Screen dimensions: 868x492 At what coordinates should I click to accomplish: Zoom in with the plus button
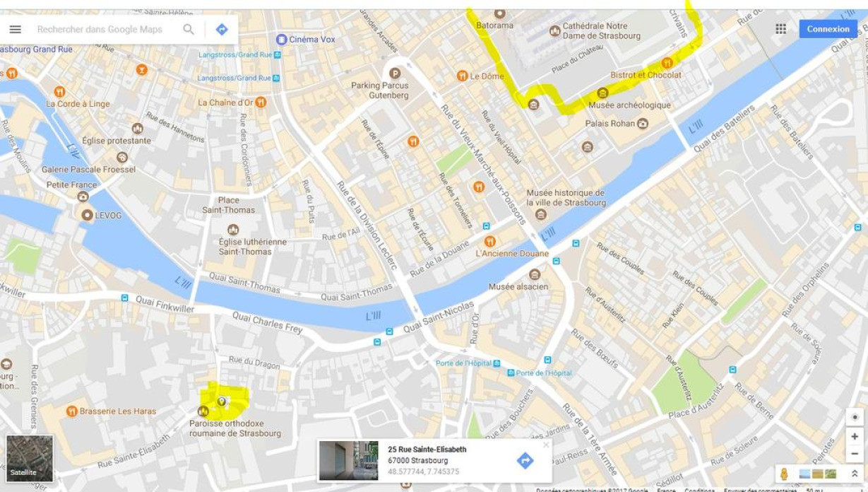pyautogui.click(x=855, y=437)
